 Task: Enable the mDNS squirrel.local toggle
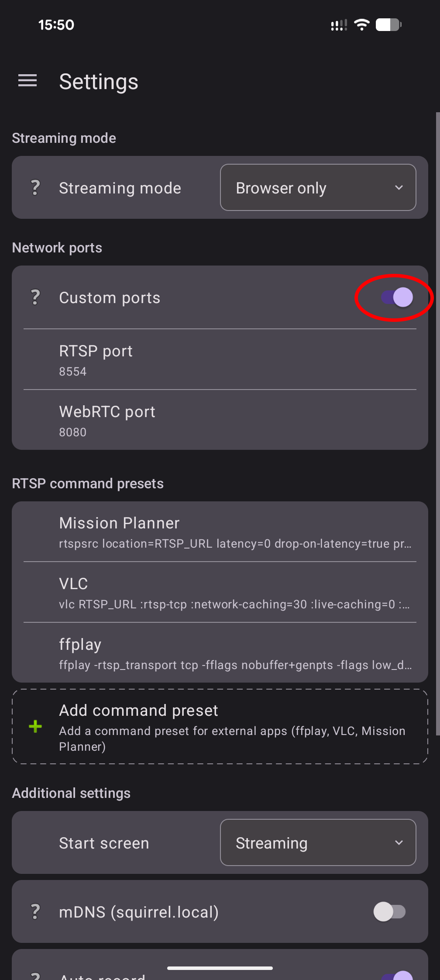[x=390, y=912]
